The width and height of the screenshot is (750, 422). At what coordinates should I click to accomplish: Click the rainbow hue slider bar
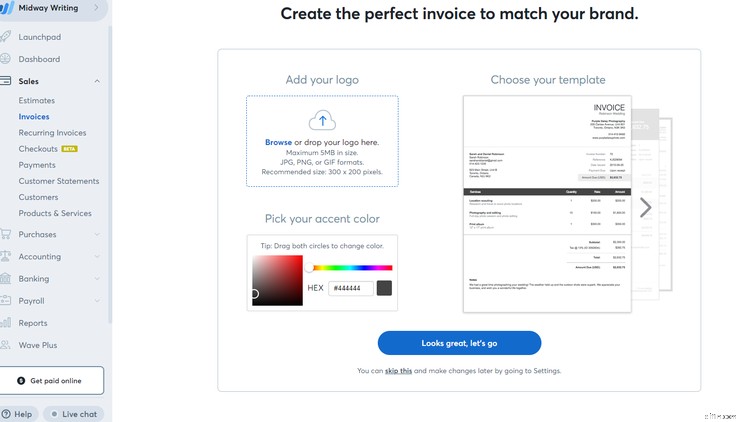coord(350,267)
